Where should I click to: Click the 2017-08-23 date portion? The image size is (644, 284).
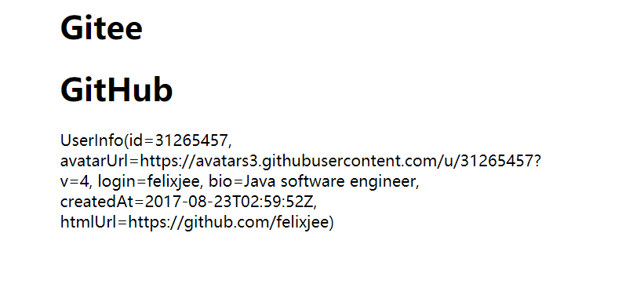coord(185,202)
